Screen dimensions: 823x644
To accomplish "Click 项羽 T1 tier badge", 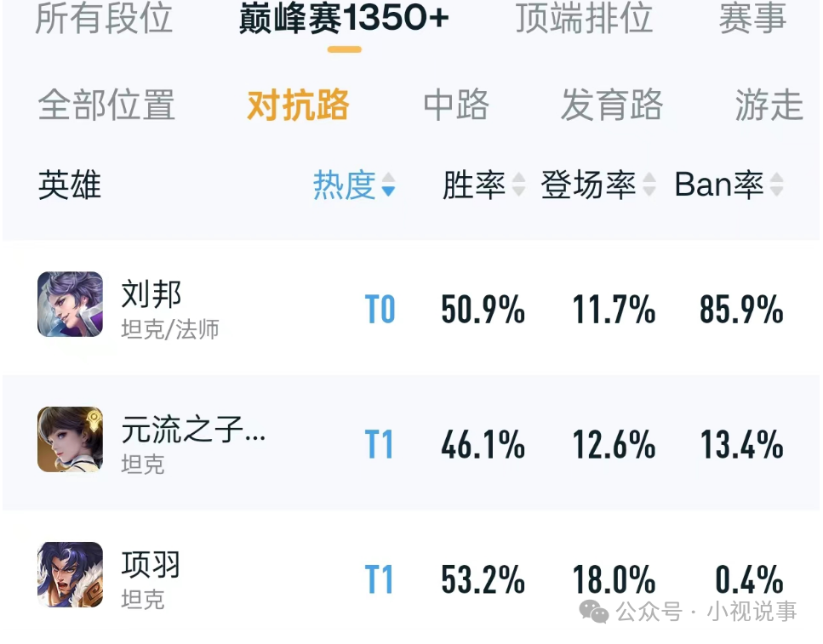I will (379, 579).
